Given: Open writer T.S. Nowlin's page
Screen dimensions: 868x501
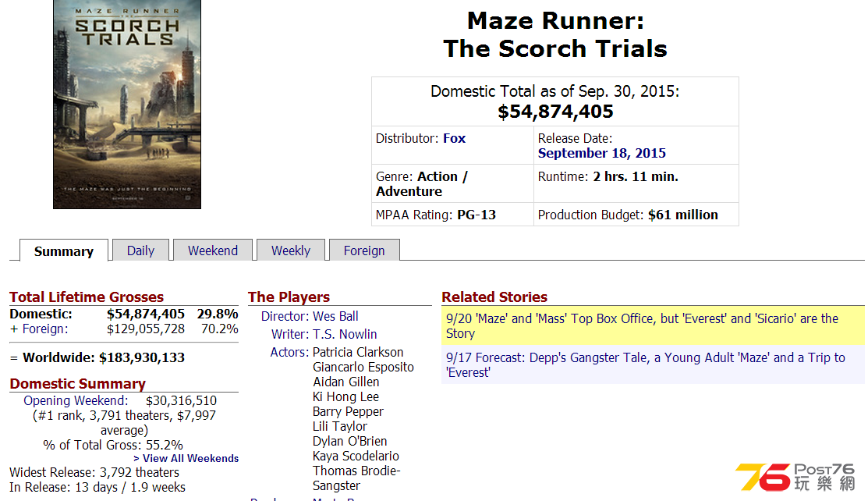Looking at the screenshot, I should tap(345, 335).
